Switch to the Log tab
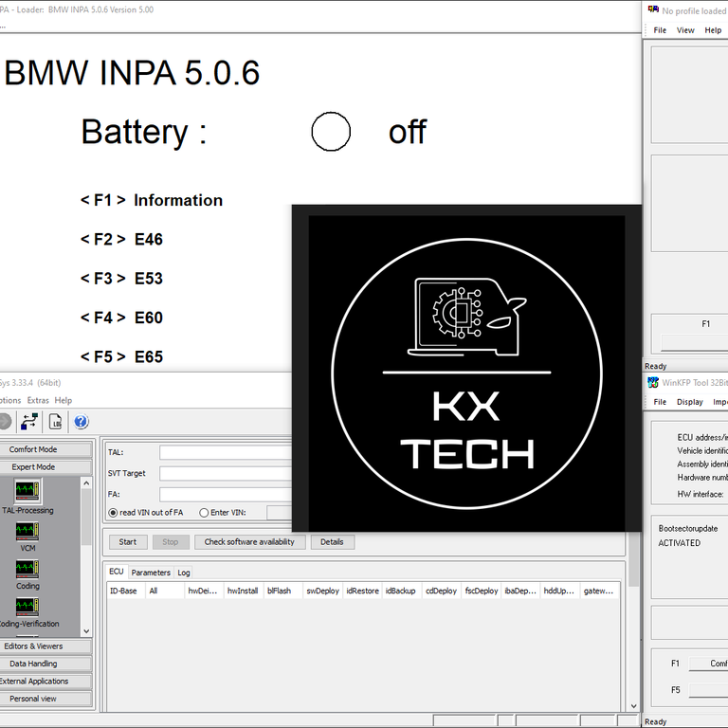 [x=184, y=573]
